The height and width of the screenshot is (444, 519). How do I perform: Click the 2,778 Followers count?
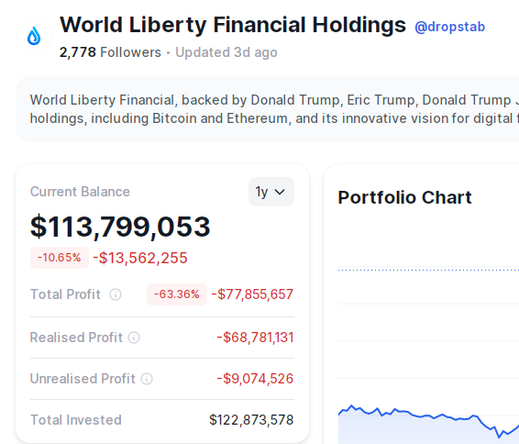[x=110, y=52]
